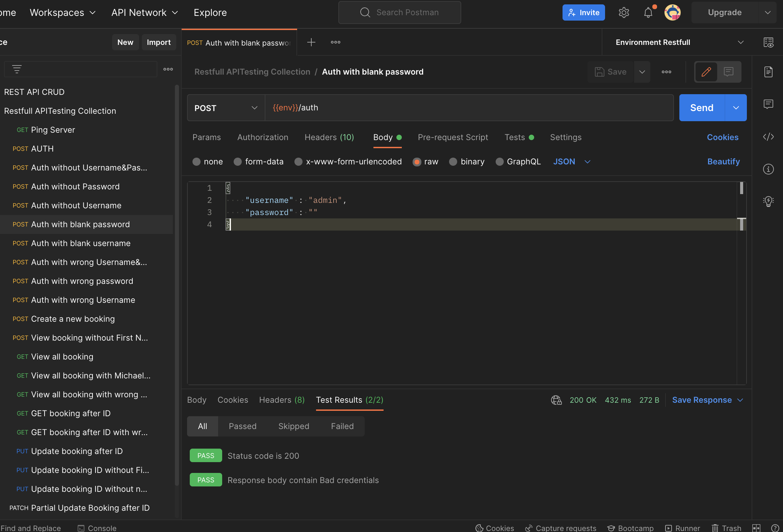The width and height of the screenshot is (783, 532).
Task: Click the Send button
Action: click(701, 108)
